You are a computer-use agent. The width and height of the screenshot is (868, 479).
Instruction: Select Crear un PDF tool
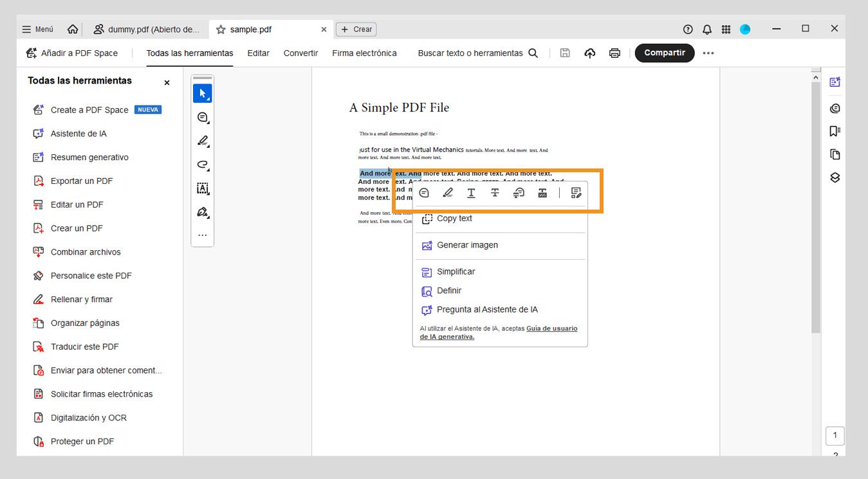pyautogui.click(x=68, y=228)
